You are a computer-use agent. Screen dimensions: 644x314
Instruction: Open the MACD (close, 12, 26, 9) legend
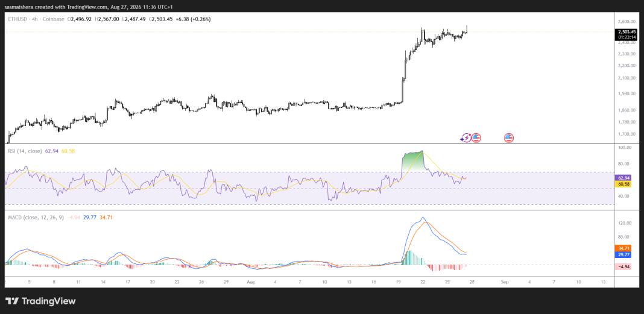tap(36, 218)
